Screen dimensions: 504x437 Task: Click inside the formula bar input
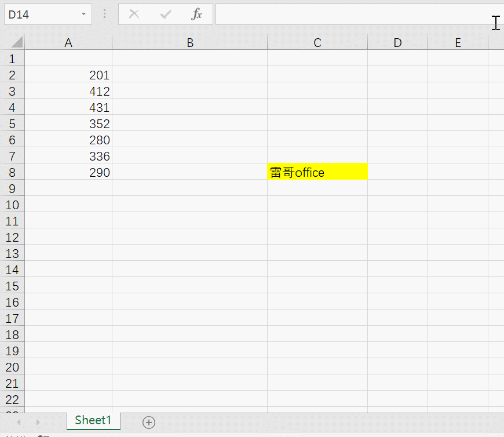pyautogui.click(x=360, y=14)
